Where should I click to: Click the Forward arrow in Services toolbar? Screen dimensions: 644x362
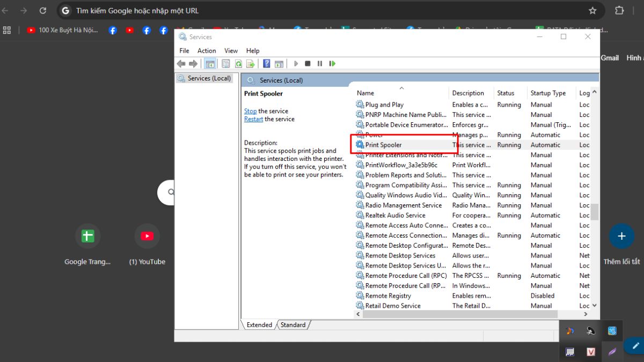193,64
